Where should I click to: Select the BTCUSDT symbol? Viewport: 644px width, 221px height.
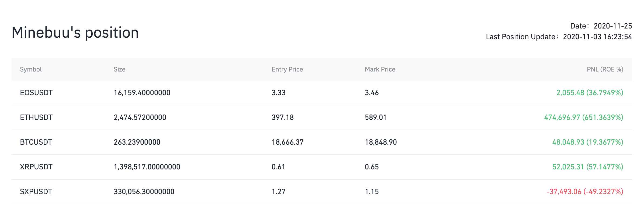(36, 142)
